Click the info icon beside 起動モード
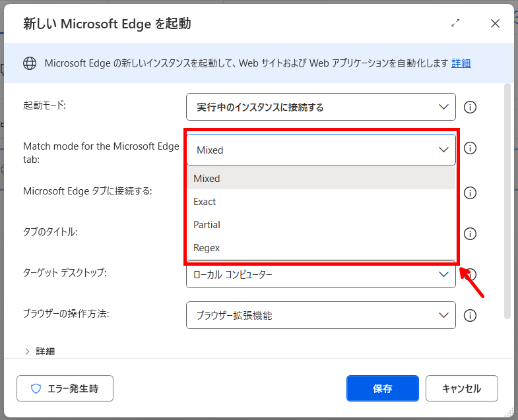Image resolution: width=518 pixels, height=420 pixels. [x=470, y=107]
